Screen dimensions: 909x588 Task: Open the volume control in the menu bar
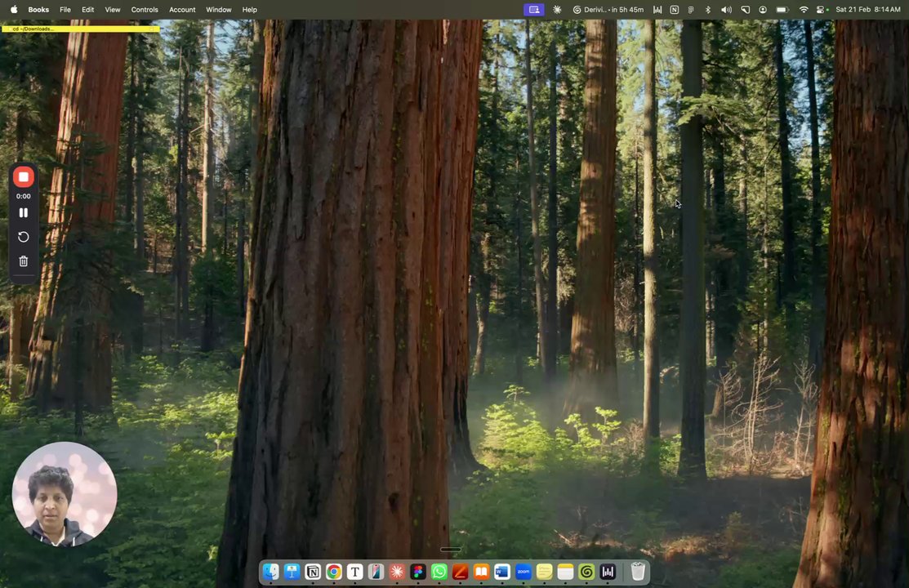pos(726,9)
